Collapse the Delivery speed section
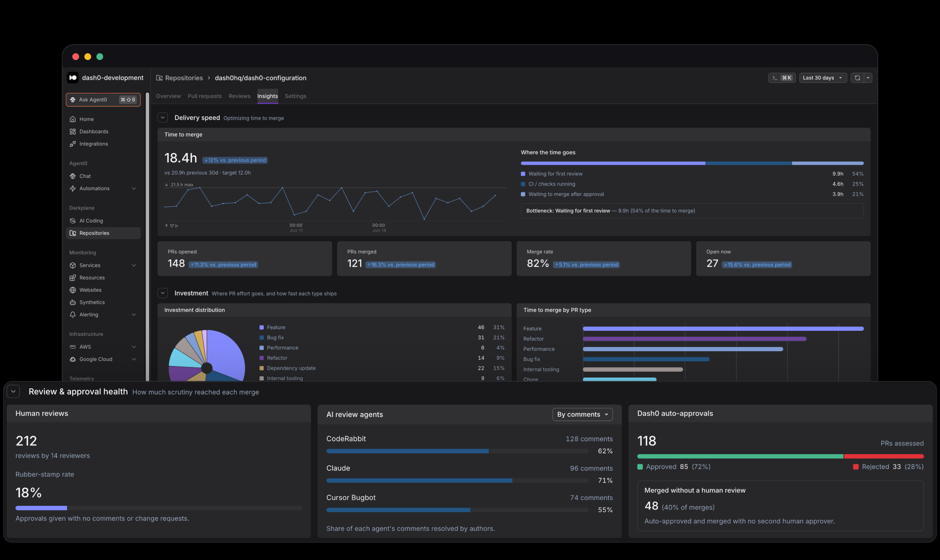 163,118
